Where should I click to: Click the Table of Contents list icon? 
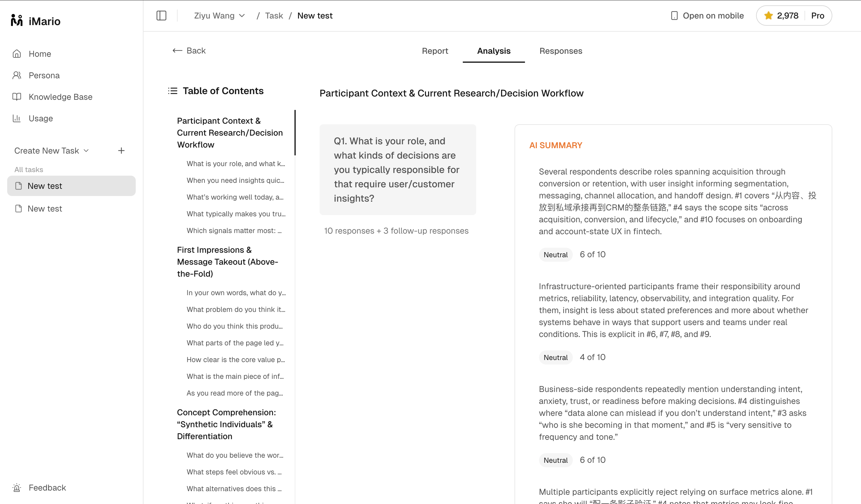coord(173,91)
